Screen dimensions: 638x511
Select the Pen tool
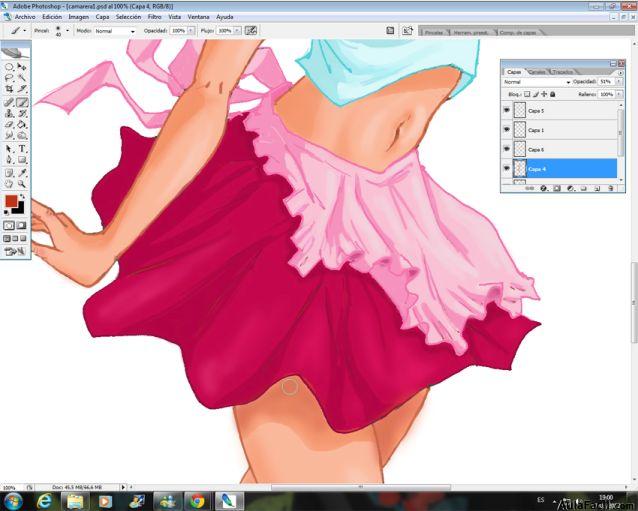(x=9, y=160)
